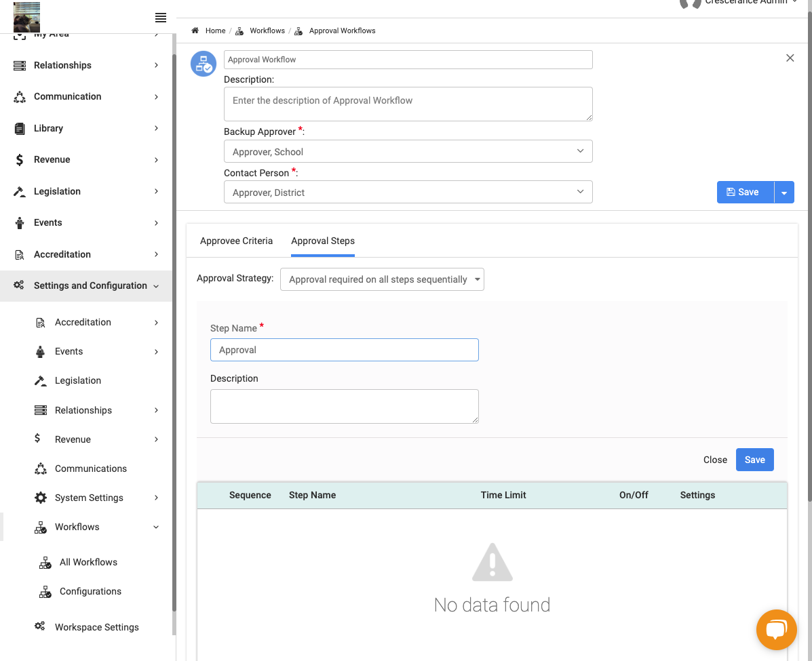
Task: Click the Relationships submenu icon
Action: coord(41,410)
